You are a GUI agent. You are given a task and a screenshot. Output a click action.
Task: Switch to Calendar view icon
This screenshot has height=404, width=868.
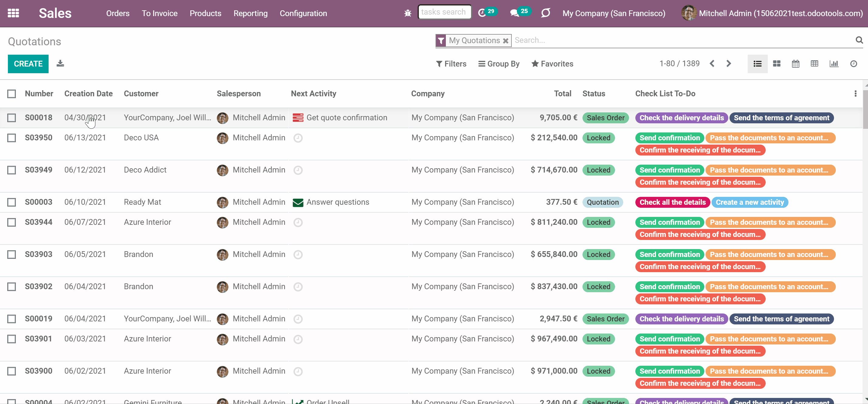(795, 64)
